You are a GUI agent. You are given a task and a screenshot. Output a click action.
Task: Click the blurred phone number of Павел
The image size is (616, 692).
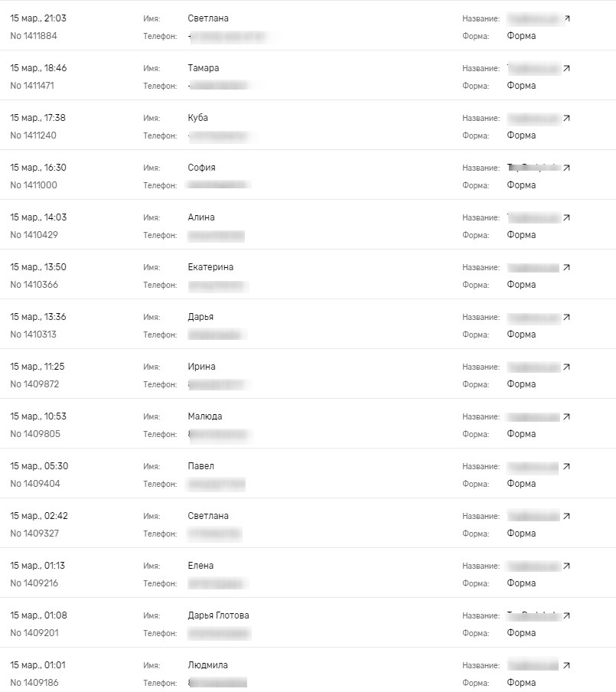point(217,484)
